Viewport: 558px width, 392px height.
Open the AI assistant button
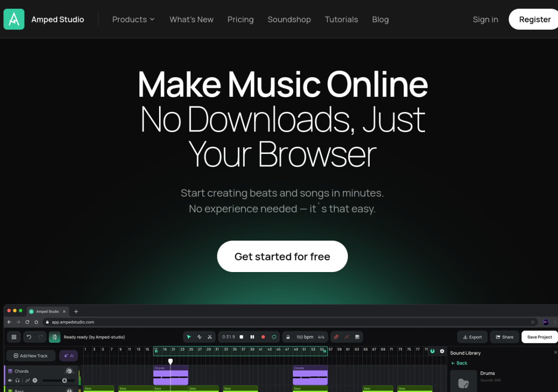point(68,356)
